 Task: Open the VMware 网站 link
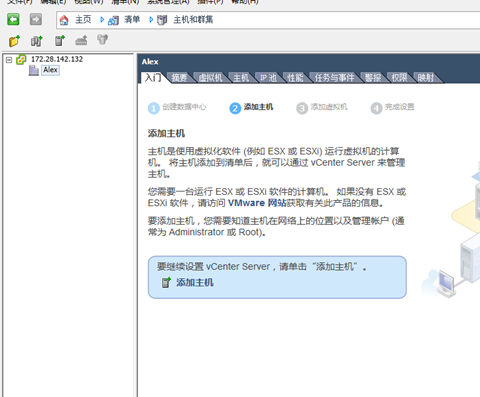(x=257, y=203)
